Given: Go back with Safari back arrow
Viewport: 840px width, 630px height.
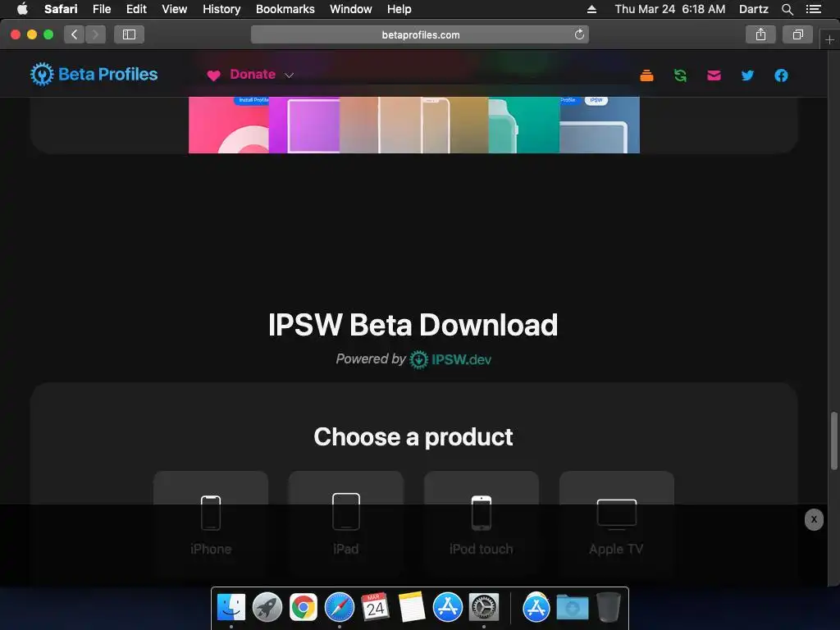Looking at the screenshot, I should pyautogui.click(x=75, y=34).
